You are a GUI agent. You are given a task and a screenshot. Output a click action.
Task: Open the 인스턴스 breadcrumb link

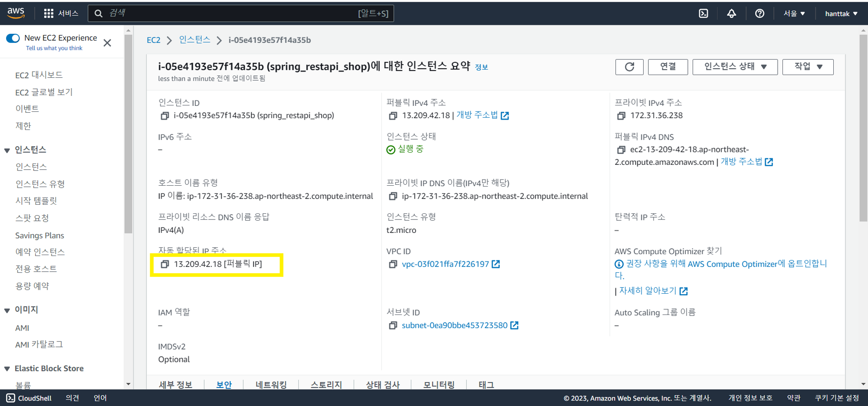click(194, 40)
